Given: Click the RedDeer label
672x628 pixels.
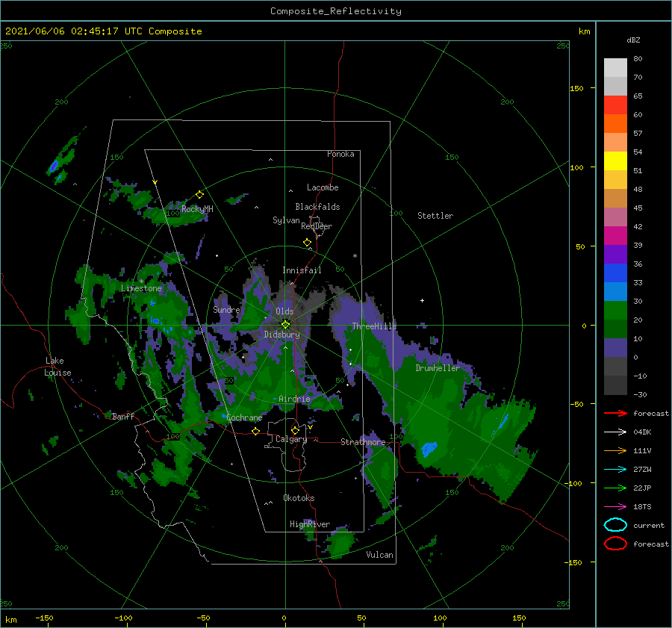Looking at the screenshot, I should pos(317,226).
